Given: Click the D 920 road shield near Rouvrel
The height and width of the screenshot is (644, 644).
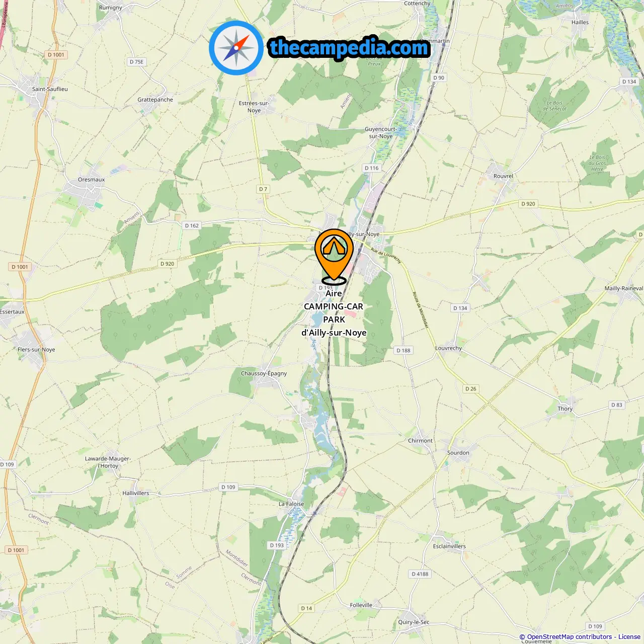Looking at the screenshot, I should coord(528,204).
